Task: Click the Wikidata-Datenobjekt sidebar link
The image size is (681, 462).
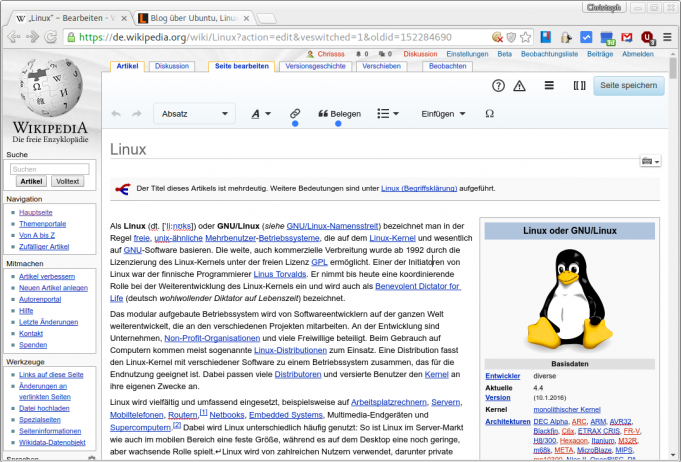Action: (52, 442)
